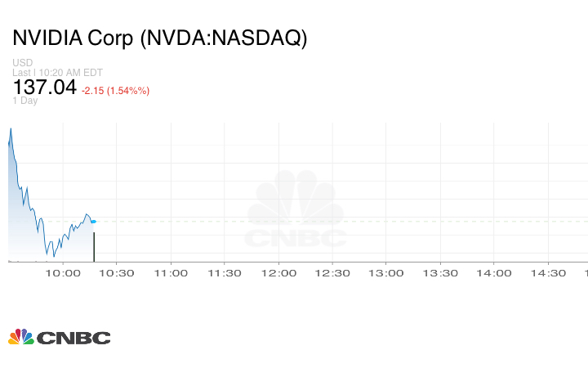Click the 11:00 time axis label
This screenshot has width=588, height=368.
(171, 273)
